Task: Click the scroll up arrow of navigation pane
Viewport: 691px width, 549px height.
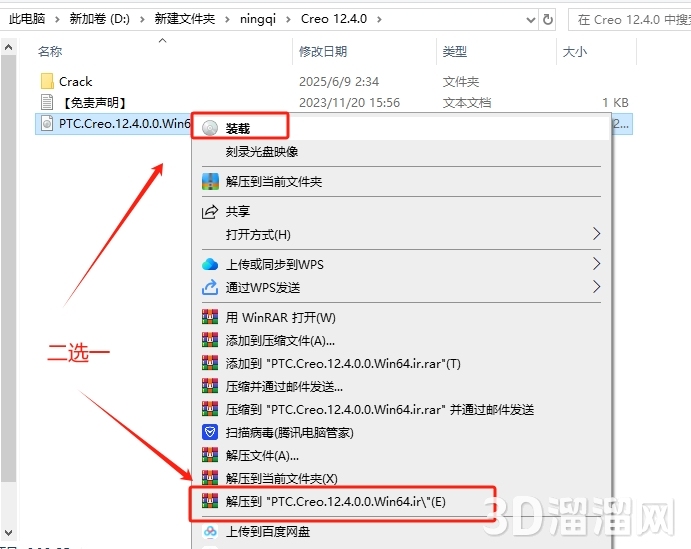Action: (8, 47)
